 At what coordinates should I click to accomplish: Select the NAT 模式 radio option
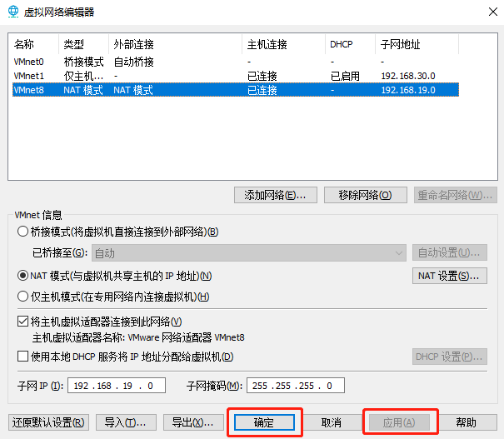pyautogui.click(x=22, y=276)
